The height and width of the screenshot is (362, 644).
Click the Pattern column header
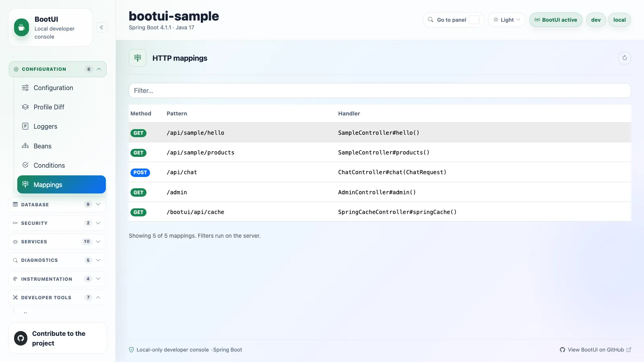tap(177, 113)
